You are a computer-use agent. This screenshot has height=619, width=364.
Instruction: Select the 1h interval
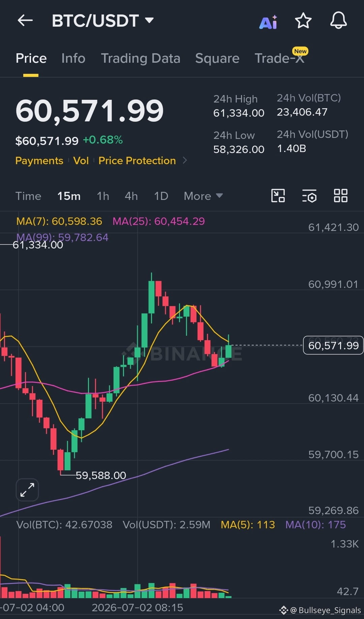(x=103, y=196)
